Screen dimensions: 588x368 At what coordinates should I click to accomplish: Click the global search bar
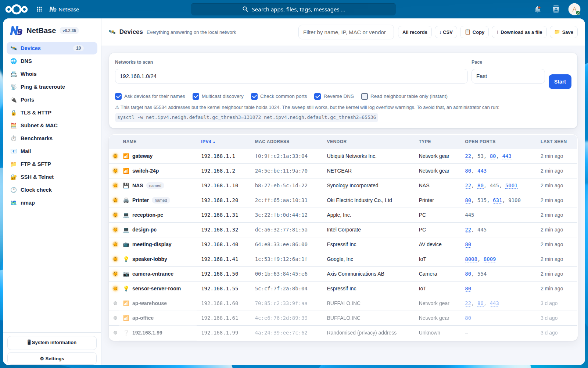[293, 9]
